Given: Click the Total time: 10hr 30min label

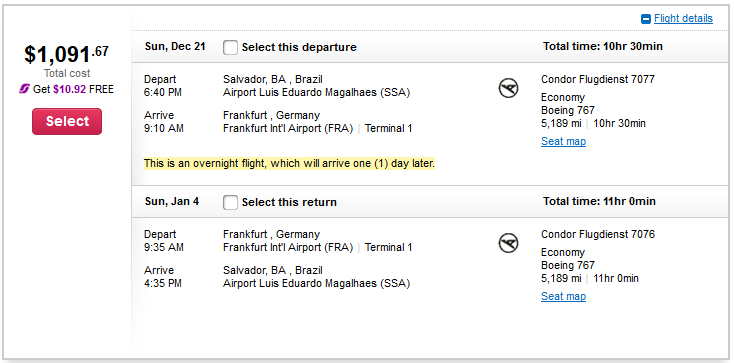Looking at the screenshot, I should click(x=603, y=46).
